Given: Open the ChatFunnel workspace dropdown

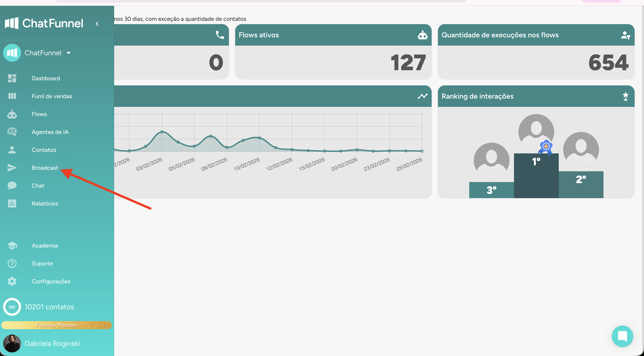Looking at the screenshot, I should [68, 53].
